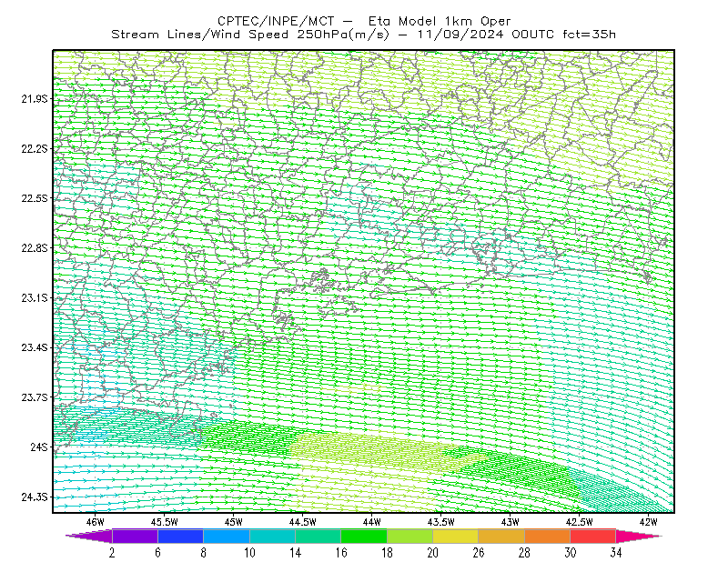Select the legend value '20' under colorbar
This screenshot has width=728, height=562.
click(x=433, y=553)
